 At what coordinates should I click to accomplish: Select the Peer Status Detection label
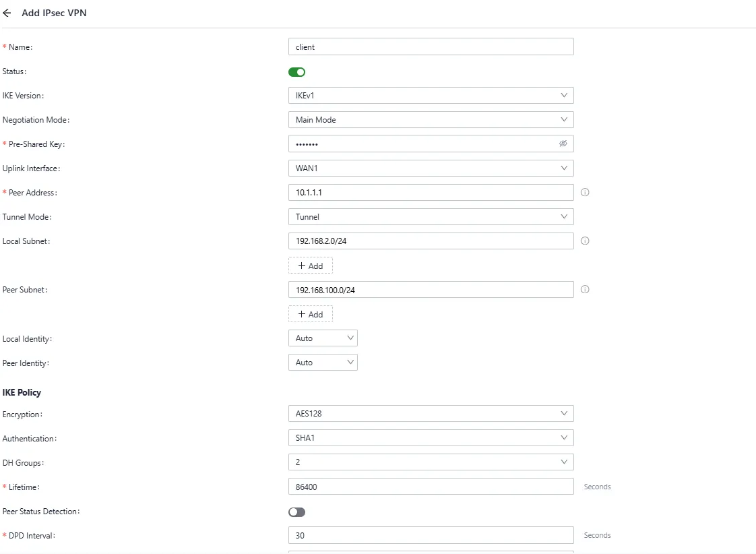click(x=41, y=512)
